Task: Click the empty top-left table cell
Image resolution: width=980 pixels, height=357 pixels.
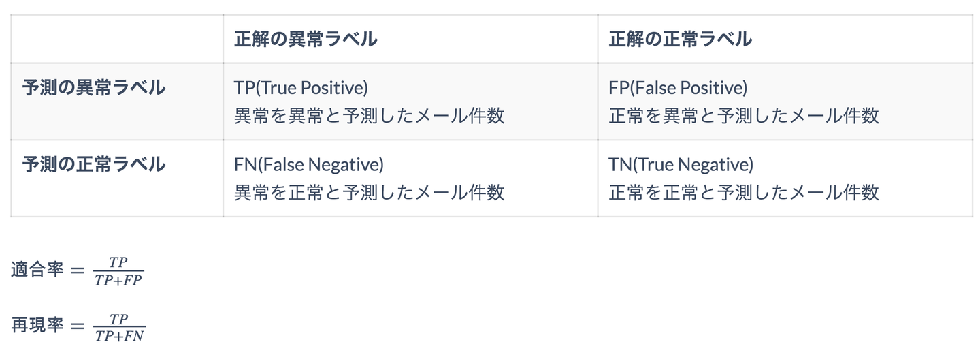Action: 116,40
